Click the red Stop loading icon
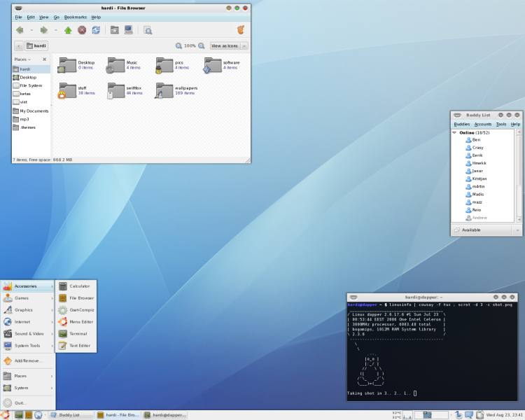525x420 pixels. (82, 30)
